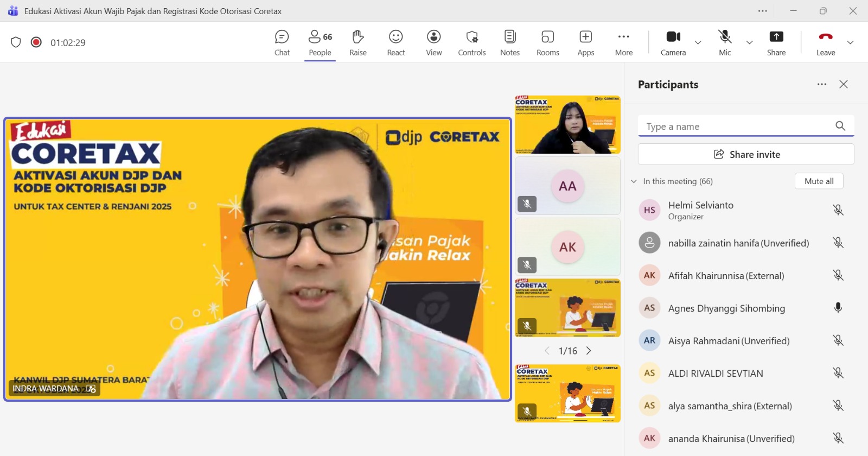Viewport: 868px width, 456px height.
Task: Go to next page of video thumbnails
Action: click(x=589, y=351)
